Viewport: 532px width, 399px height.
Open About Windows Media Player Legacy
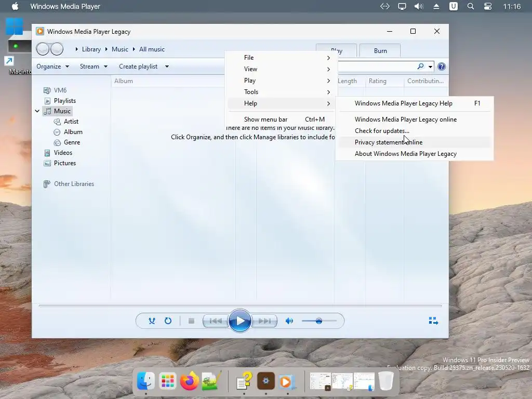pos(414,154)
